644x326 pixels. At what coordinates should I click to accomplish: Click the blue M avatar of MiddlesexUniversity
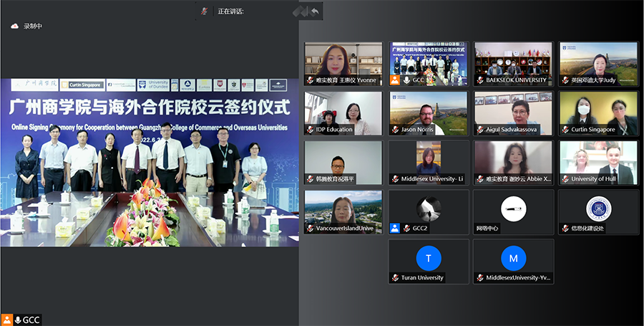tap(513, 257)
